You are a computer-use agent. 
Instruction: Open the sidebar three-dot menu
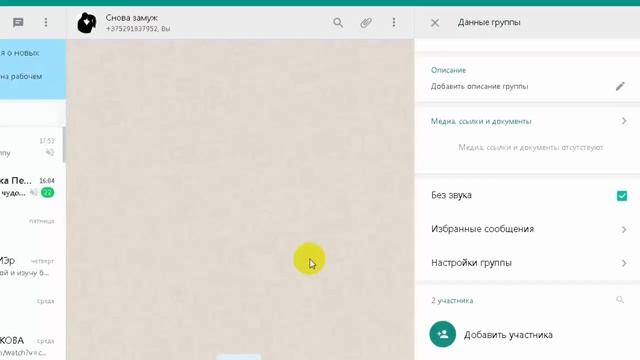click(46, 22)
